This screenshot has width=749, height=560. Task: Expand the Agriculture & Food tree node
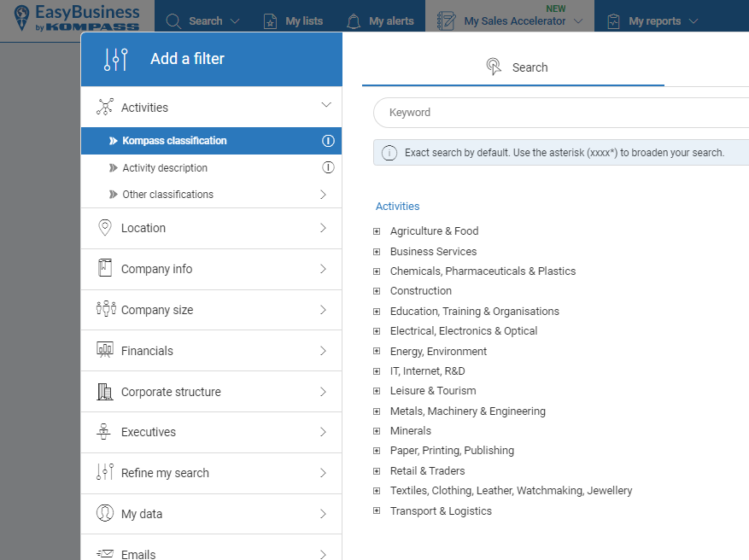(x=377, y=231)
